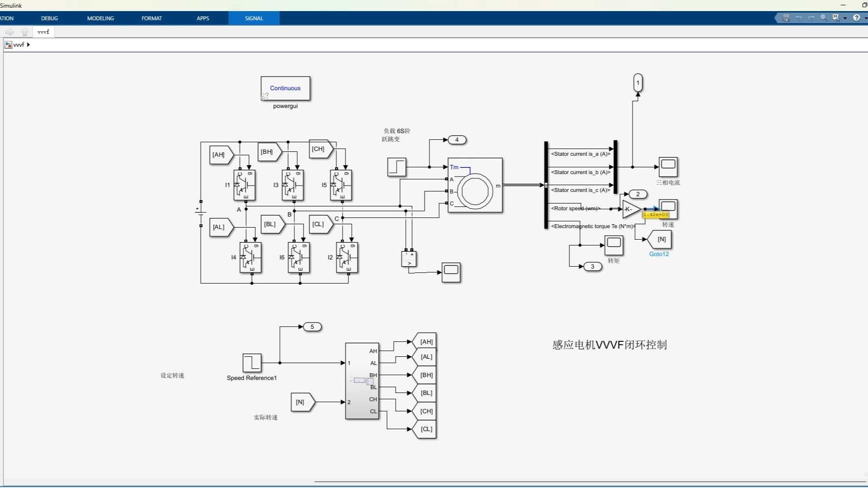The height and width of the screenshot is (488, 868).
Task: Toggle the toolbar overflow dropdown arrow
Action: pos(845,18)
